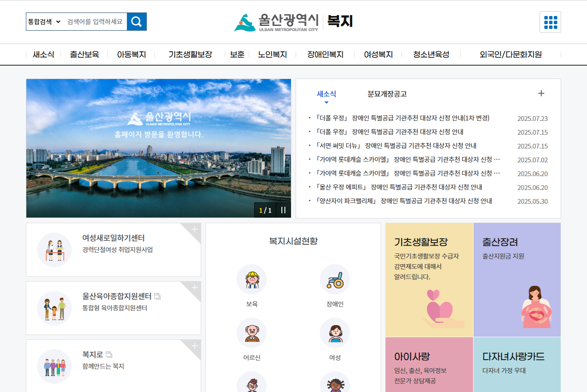Click the Ulsan Metropolitan City logo

276,22
